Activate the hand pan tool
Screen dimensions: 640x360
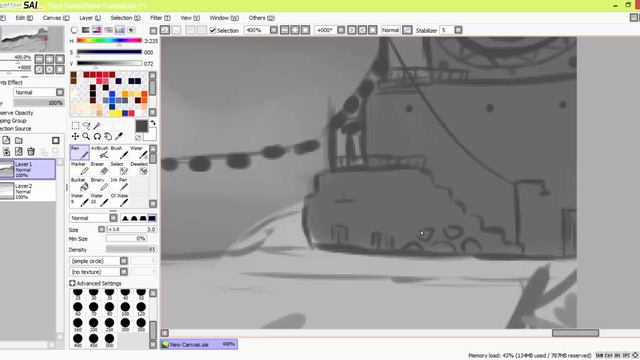coord(108,136)
